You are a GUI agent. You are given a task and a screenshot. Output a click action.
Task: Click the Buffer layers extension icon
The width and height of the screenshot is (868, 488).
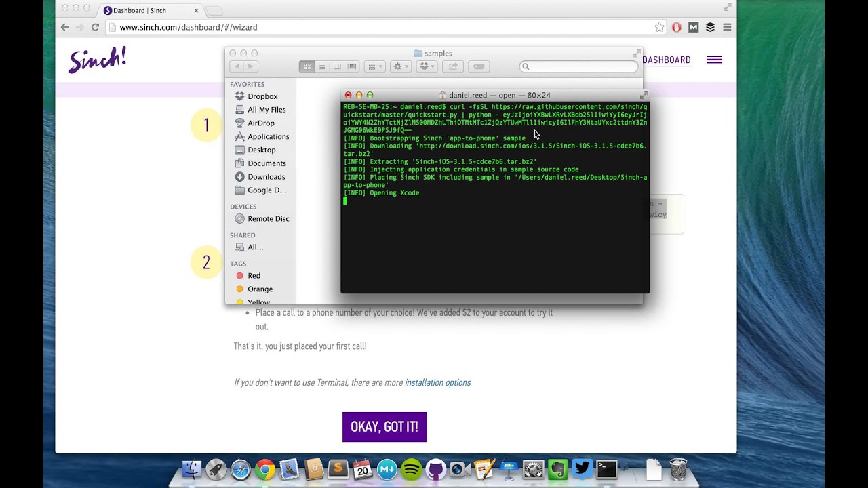710,27
